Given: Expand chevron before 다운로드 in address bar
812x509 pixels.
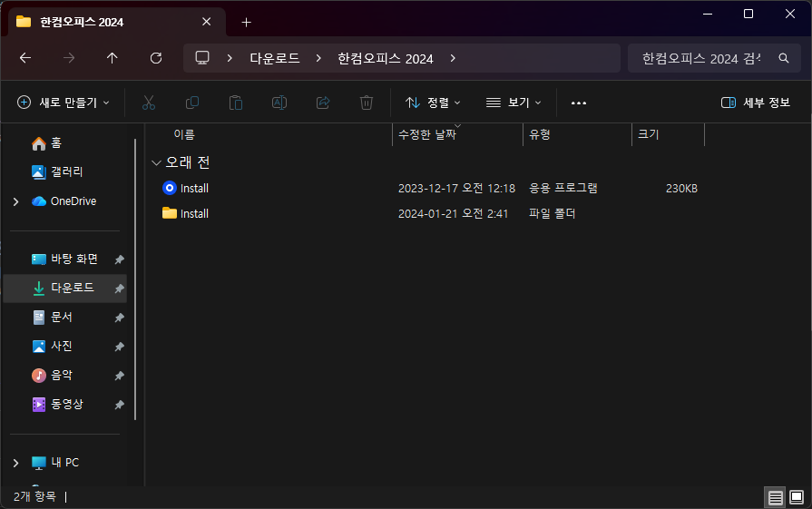Looking at the screenshot, I should 230,58.
